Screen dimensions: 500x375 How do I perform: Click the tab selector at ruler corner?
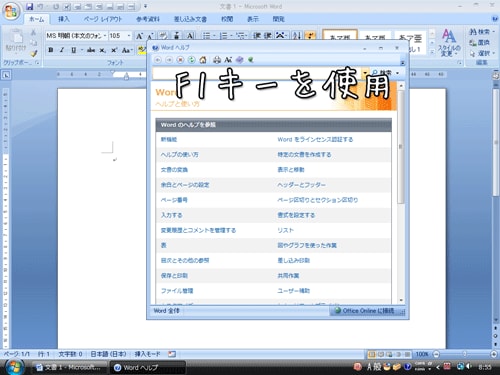click(x=6, y=75)
